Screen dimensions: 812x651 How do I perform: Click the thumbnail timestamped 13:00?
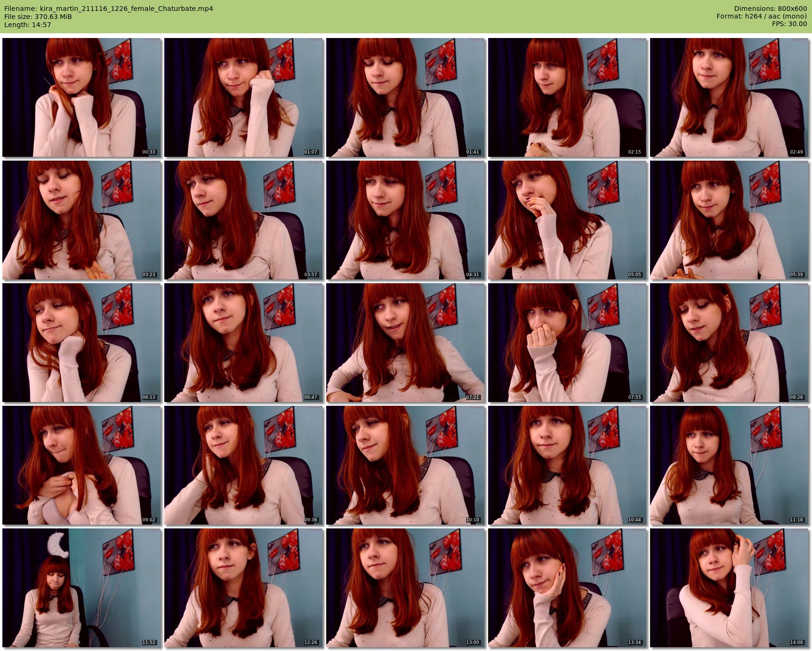coord(406,588)
